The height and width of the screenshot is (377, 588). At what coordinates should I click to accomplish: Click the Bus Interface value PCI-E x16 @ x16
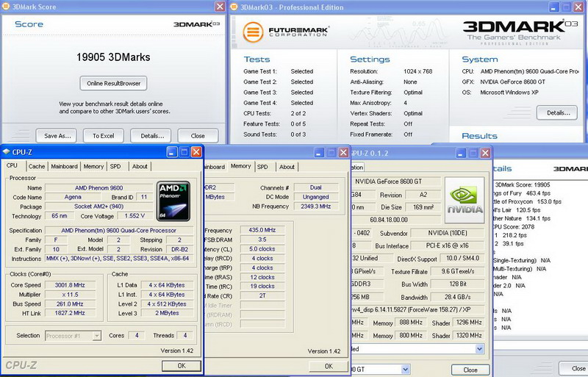pos(448,245)
